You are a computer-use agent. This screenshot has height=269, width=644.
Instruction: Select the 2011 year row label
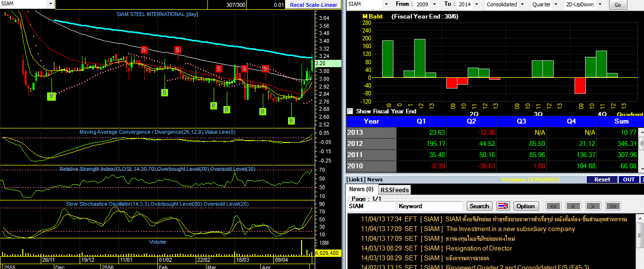pyautogui.click(x=372, y=155)
